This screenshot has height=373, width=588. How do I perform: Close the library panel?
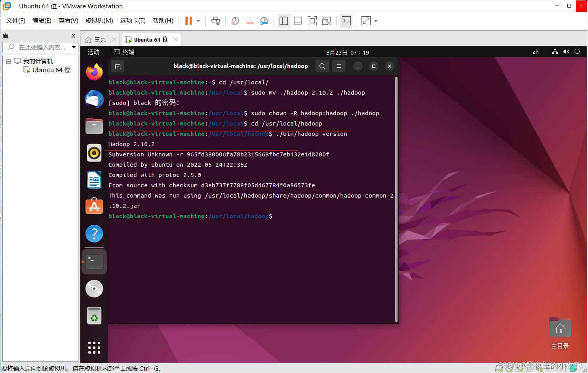[x=73, y=36]
